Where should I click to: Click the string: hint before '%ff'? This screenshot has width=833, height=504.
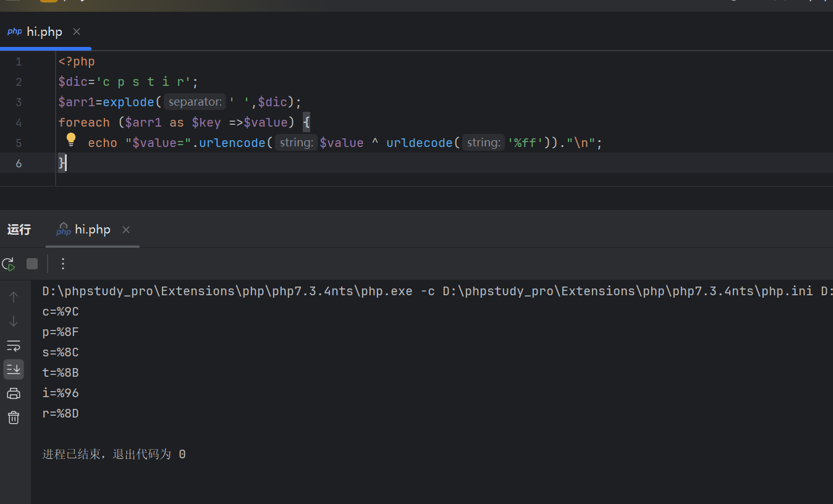484,143
